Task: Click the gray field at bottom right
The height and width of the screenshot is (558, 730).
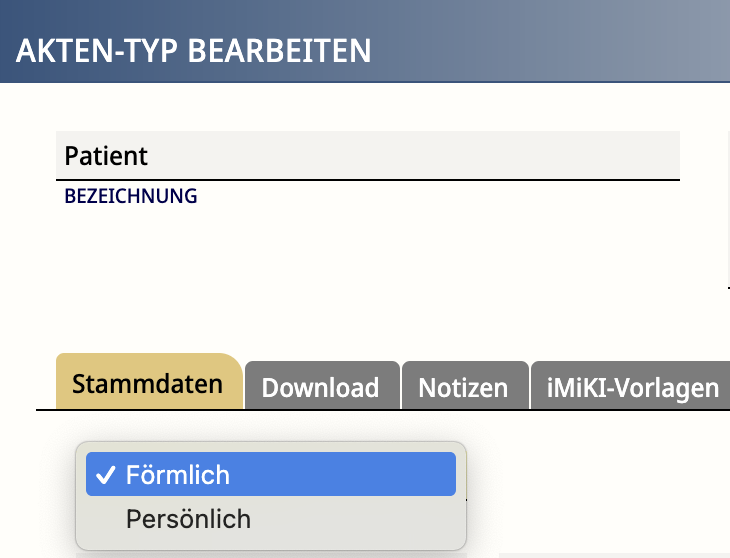Action: point(612,554)
